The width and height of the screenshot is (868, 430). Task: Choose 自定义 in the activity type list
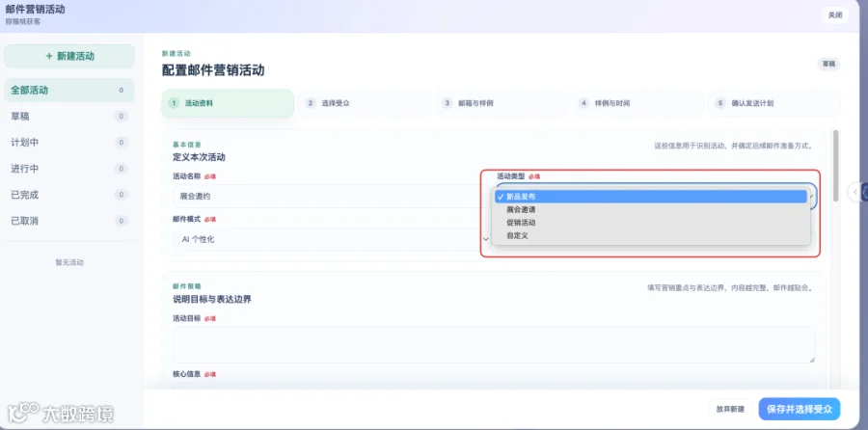650,235
